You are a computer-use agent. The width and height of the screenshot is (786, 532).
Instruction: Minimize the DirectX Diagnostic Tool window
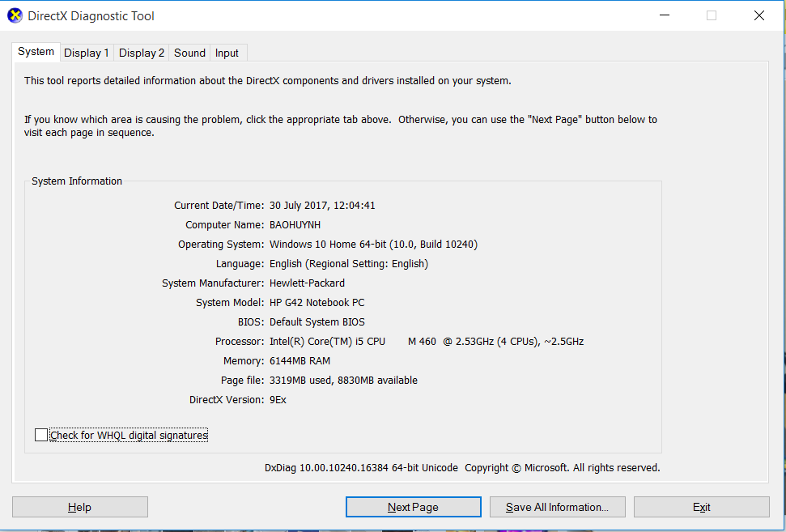[665, 15]
